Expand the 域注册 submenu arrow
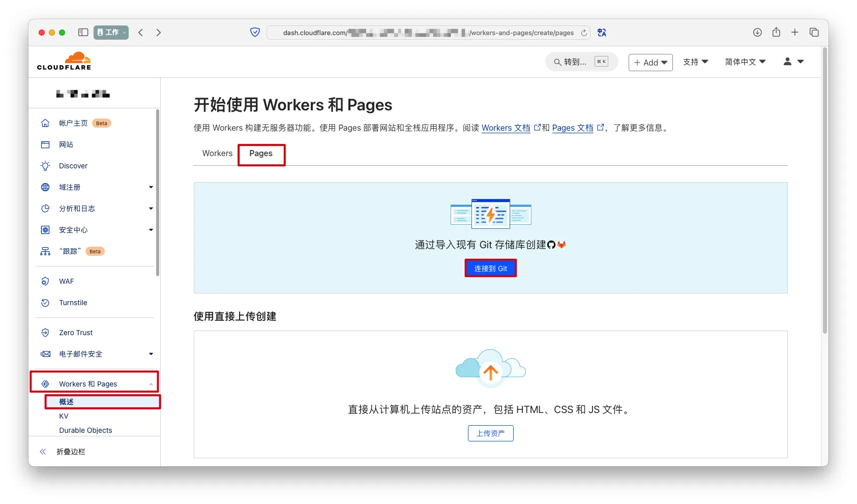The image size is (857, 504). pos(151,187)
